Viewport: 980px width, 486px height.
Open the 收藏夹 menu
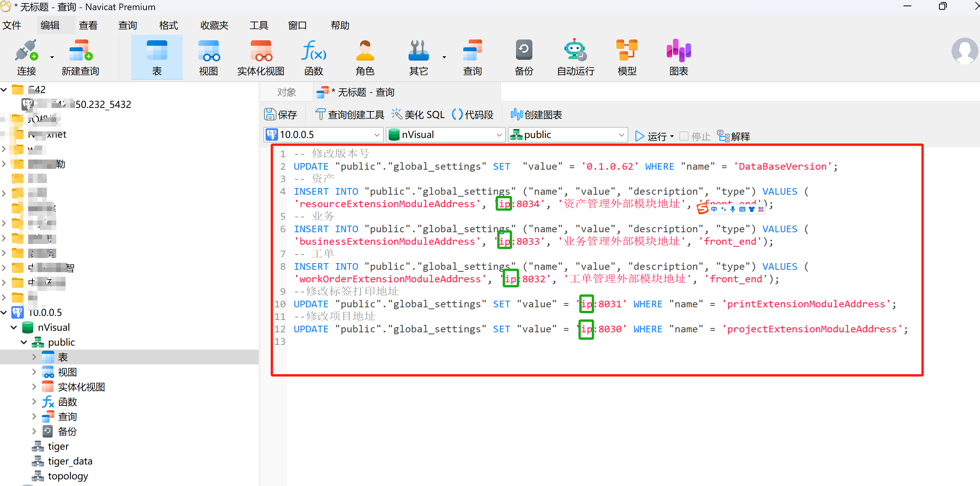[214, 25]
